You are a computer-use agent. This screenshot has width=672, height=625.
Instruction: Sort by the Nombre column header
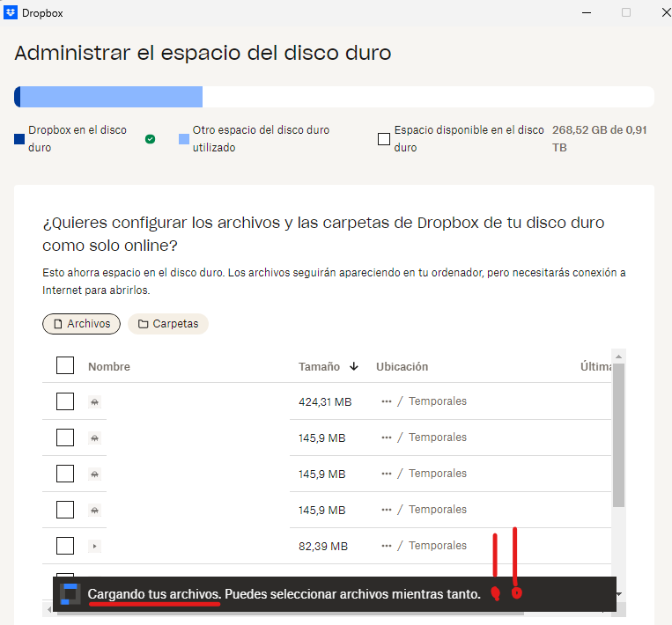(x=109, y=367)
